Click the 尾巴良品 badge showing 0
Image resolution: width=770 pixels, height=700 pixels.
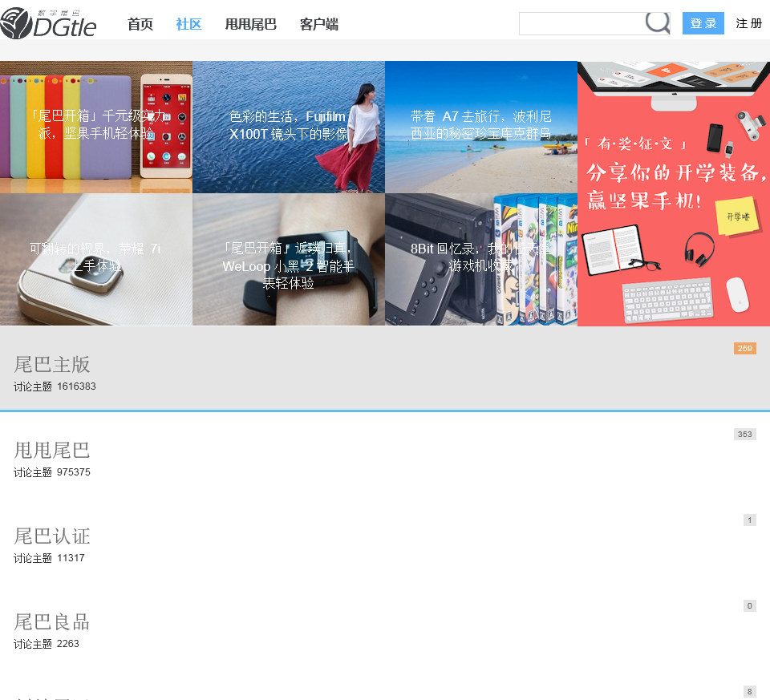750,605
